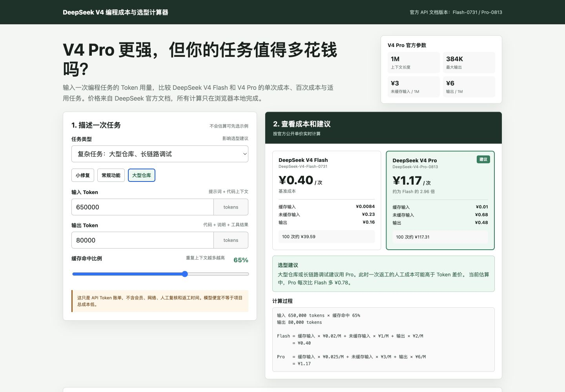Click the DeepSeek V4 Pro cost card

[x=440, y=200]
